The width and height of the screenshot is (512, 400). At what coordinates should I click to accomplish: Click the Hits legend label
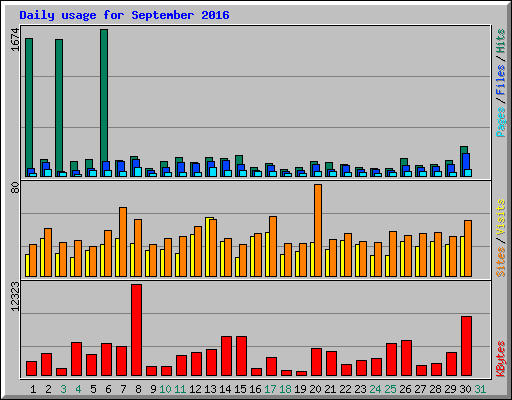(x=501, y=41)
